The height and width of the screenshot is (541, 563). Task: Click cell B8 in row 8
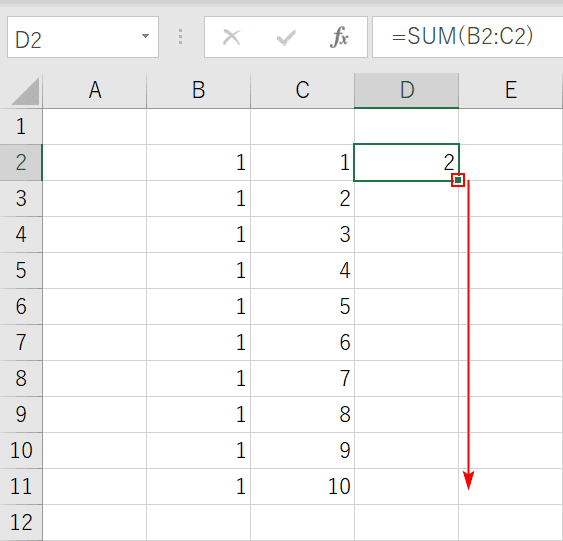(199, 378)
